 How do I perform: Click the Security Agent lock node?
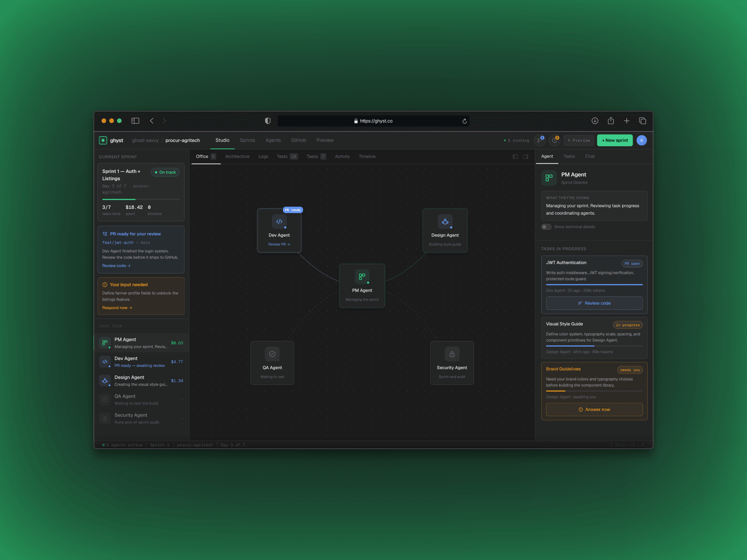point(452,354)
